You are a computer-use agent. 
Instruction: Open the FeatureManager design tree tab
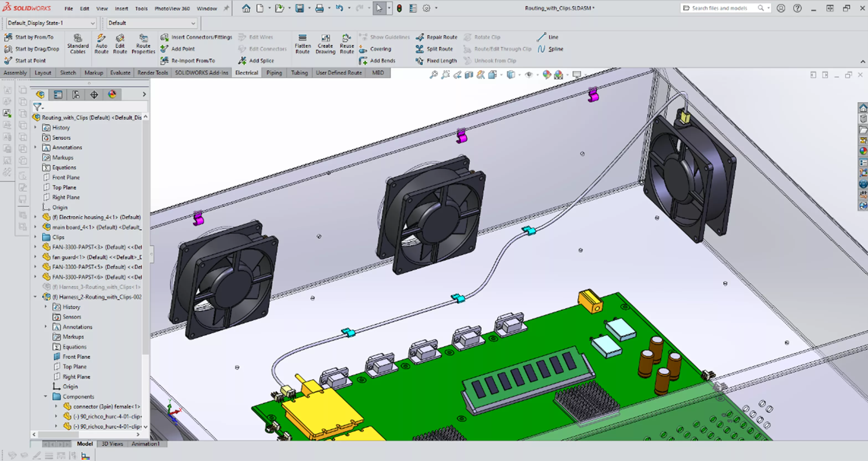click(x=40, y=95)
